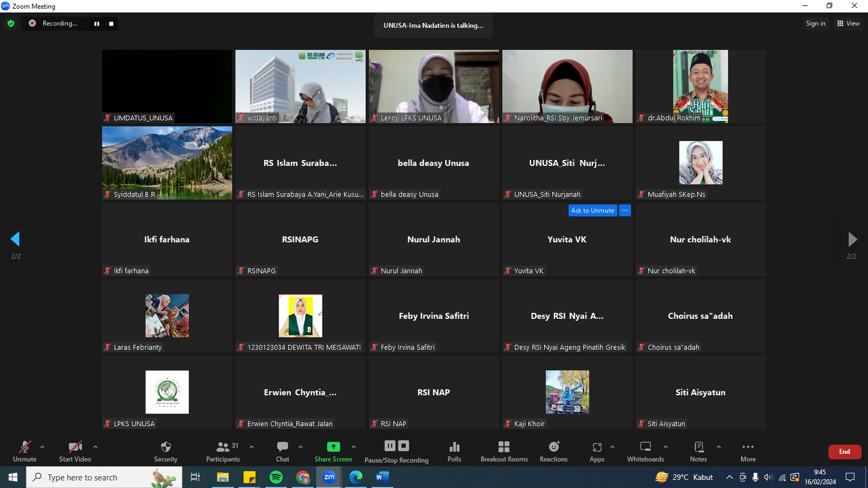Open Breakout Rooms
The height and width of the screenshot is (488, 868).
[x=504, y=447]
